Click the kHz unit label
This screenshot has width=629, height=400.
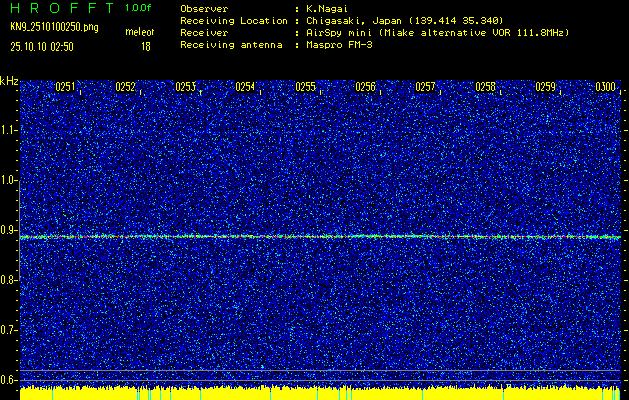click(9, 80)
